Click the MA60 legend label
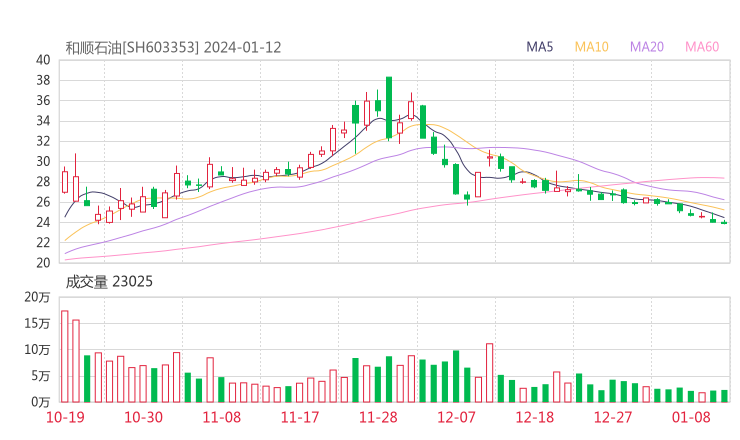Image resolution: width=740 pixels, height=440 pixels. 702,47
